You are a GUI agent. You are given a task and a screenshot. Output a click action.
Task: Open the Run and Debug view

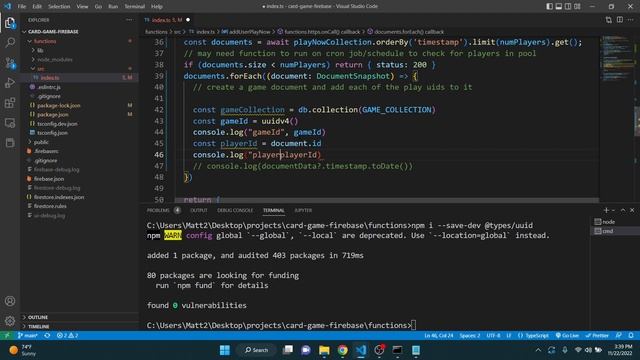pyautogui.click(x=10, y=82)
